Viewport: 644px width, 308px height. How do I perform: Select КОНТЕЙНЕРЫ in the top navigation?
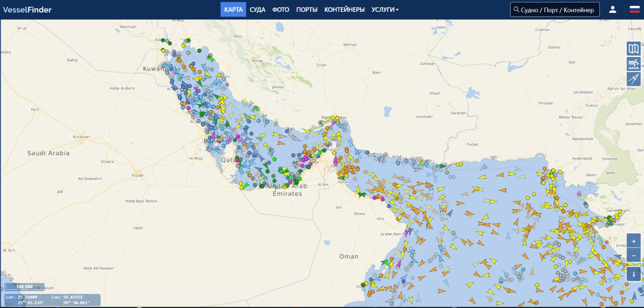(344, 9)
